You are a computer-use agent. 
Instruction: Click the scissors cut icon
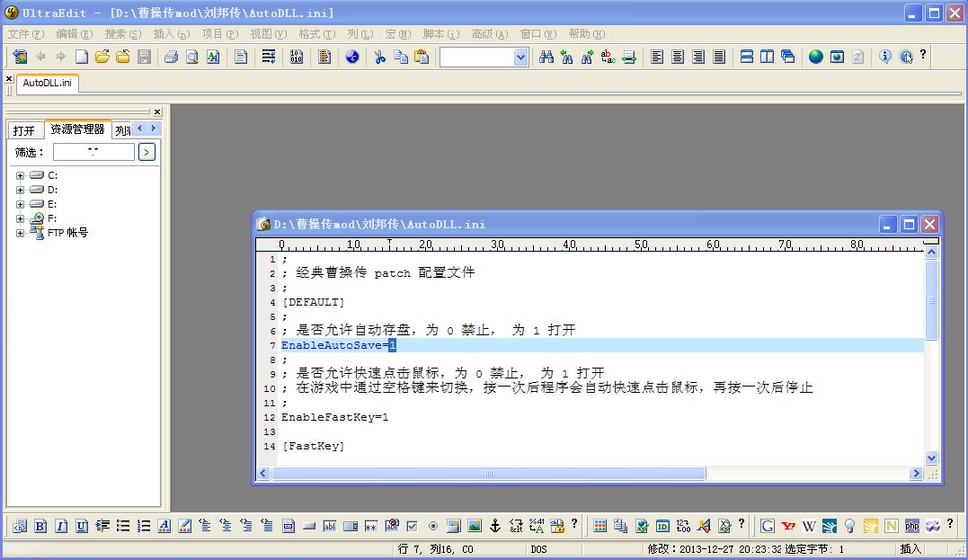[379, 57]
